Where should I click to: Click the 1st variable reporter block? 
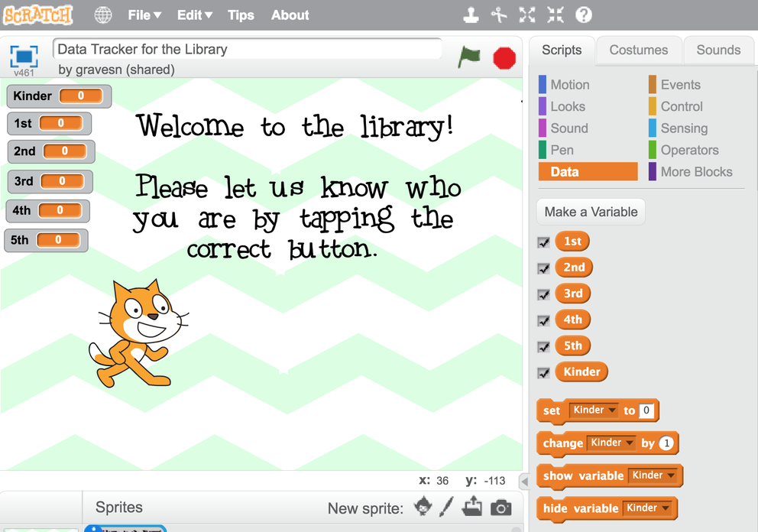pos(572,242)
